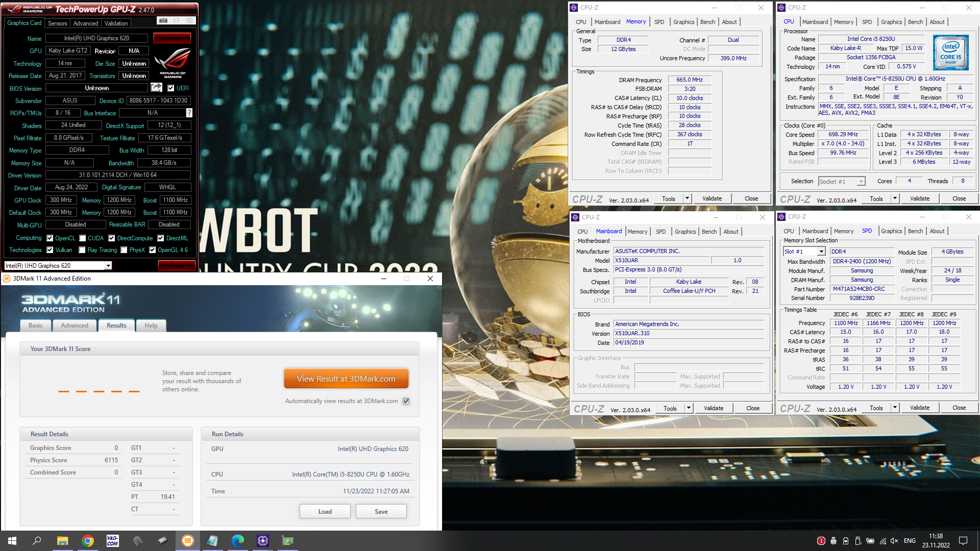Expand Tools arrow in CPU-Z Mainboard window
Screen dimensions: 980x551
pyautogui.click(x=689, y=408)
